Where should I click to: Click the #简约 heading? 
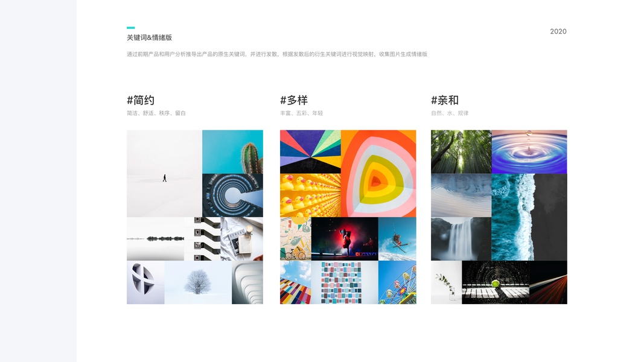[141, 100]
